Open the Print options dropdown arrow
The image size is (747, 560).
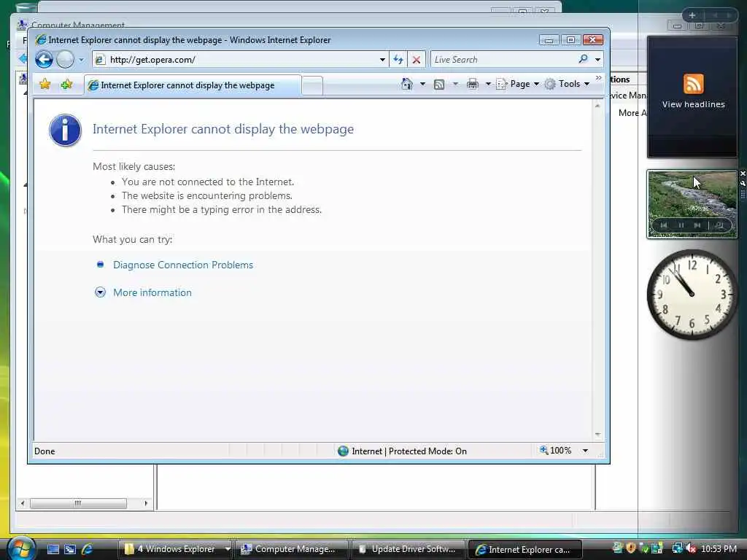click(x=488, y=85)
